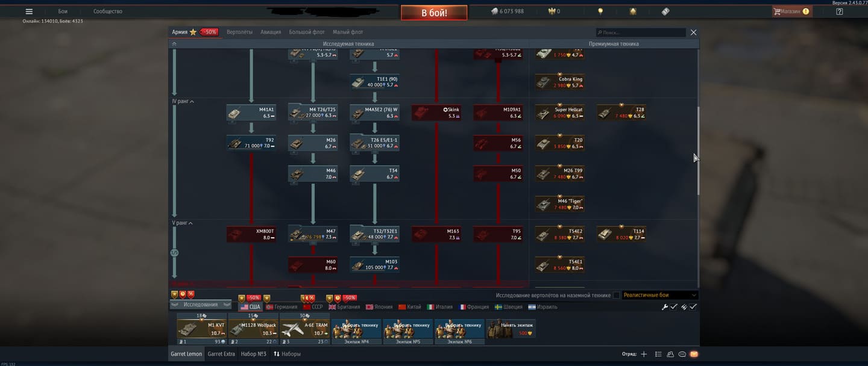
Task: Toggle the rightmost checkbox in the nation bar
Action: coord(693,307)
